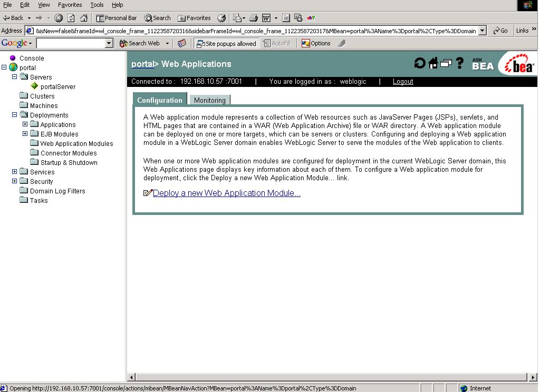
Task: Click the Links toolbar label
Action: [522, 31]
